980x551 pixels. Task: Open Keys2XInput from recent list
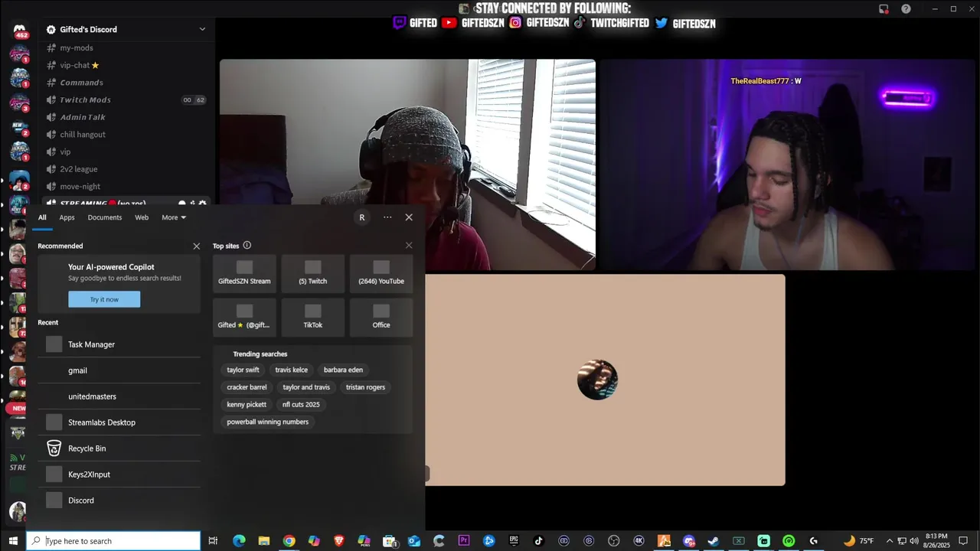tap(119, 474)
